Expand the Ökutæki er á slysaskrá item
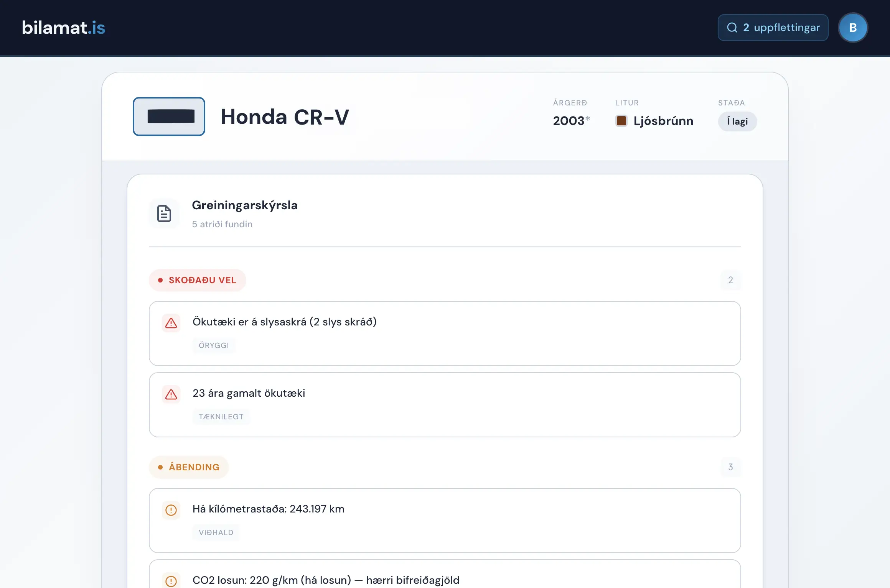The image size is (890, 588). point(445,333)
